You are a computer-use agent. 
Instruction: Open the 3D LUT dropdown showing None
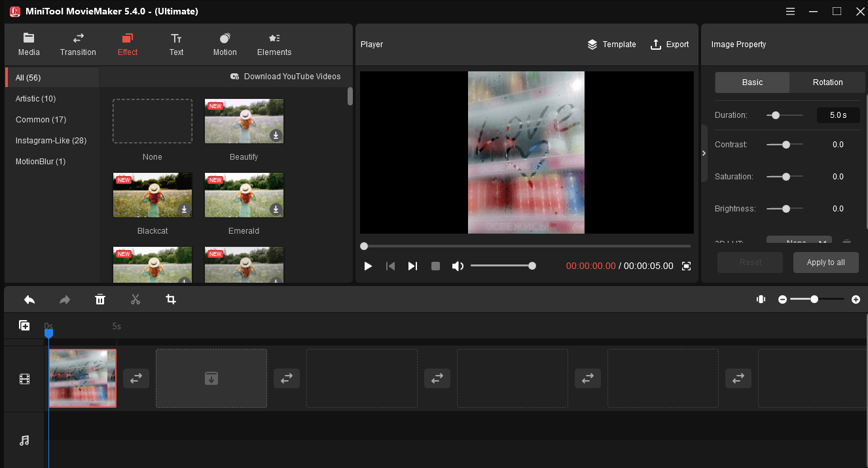coord(799,241)
